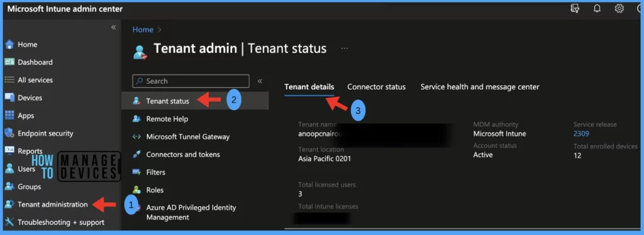Image resolution: width=644 pixels, height=235 pixels.
Task: Select the All services list icon
Action: click(9, 80)
